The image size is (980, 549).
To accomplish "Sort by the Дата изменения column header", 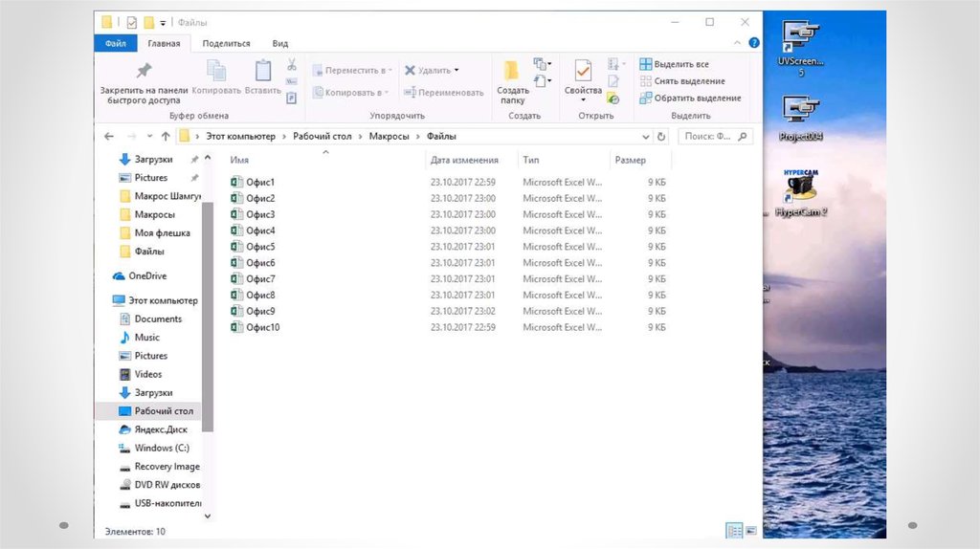I will (x=464, y=161).
